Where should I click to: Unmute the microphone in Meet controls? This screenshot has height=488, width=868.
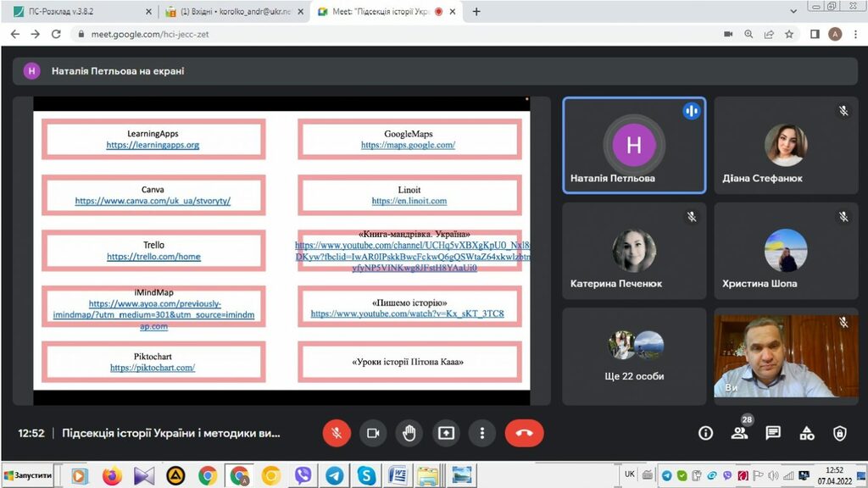point(337,433)
